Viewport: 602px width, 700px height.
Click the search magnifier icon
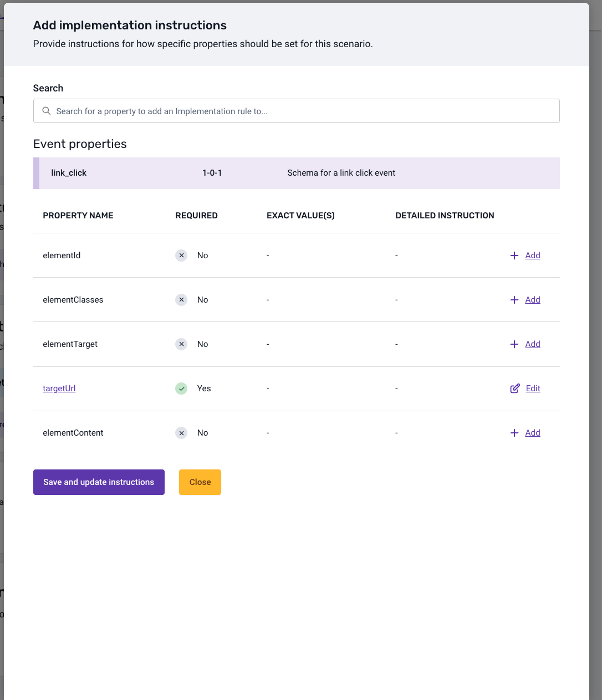(x=47, y=111)
